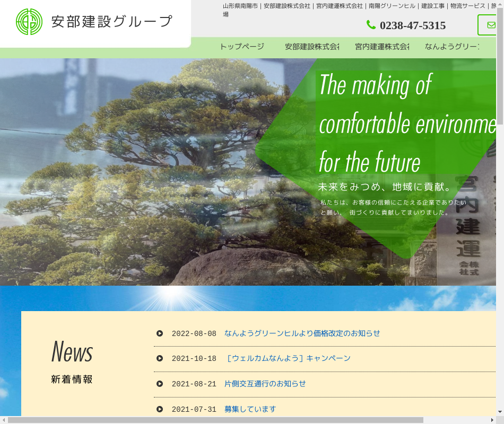The height and width of the screenshot is (424, 504).
Task: Open 片側交互通行のお知らせ news link
Action: 265,384
